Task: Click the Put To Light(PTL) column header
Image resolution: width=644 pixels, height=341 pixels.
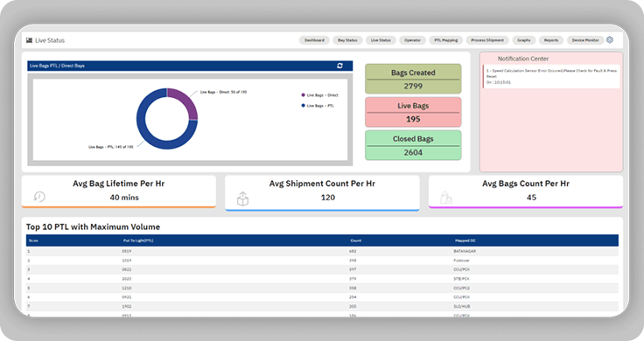Action: coord(138,240)
